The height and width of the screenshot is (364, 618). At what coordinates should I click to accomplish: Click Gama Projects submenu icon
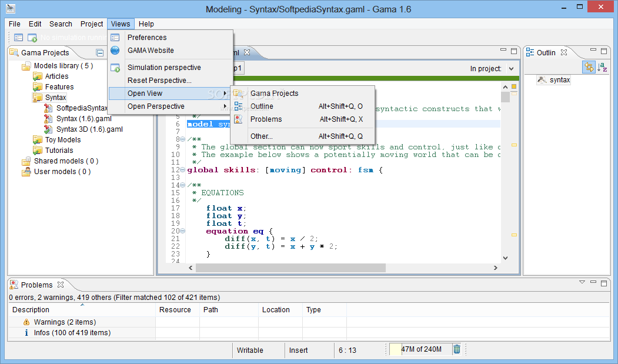coord(239,93)
